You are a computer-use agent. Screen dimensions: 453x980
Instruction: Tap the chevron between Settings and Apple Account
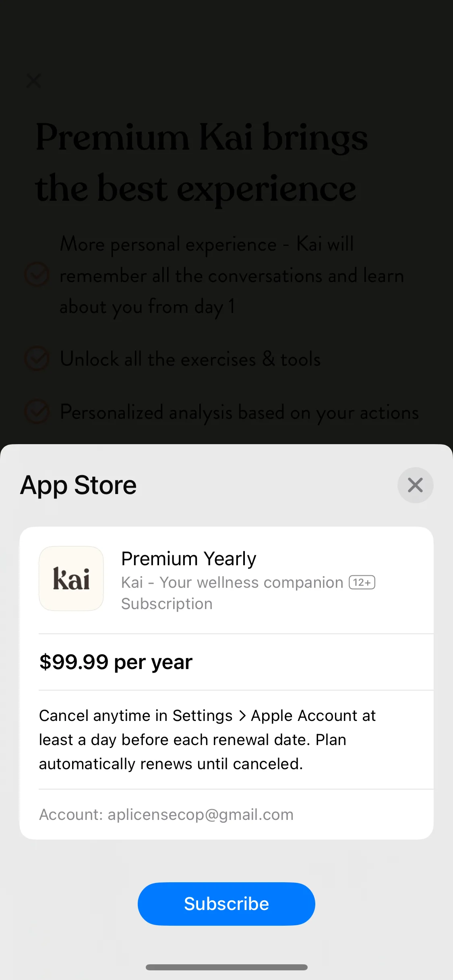click(x=242, y=716)
